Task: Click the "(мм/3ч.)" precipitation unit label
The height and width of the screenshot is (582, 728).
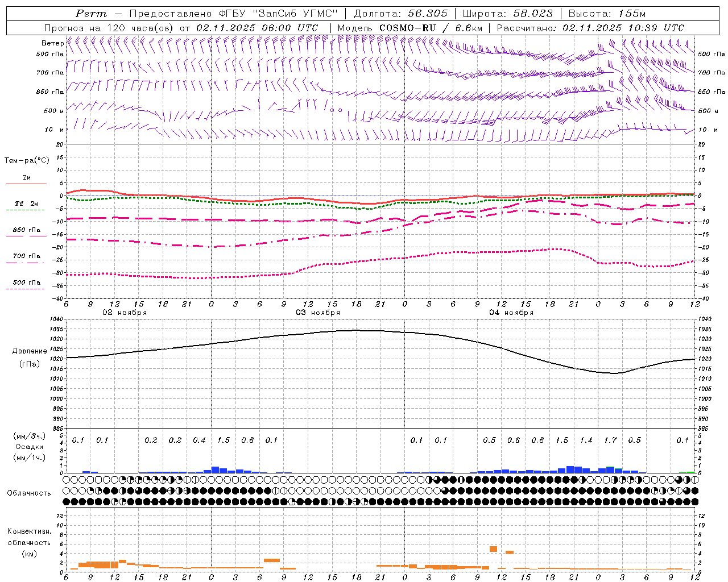Action: pos(29,436)
